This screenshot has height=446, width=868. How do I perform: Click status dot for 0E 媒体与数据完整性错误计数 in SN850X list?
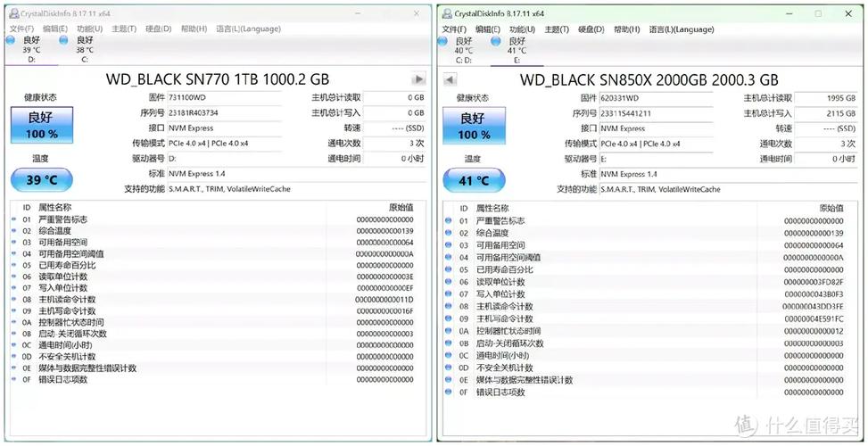449,380
